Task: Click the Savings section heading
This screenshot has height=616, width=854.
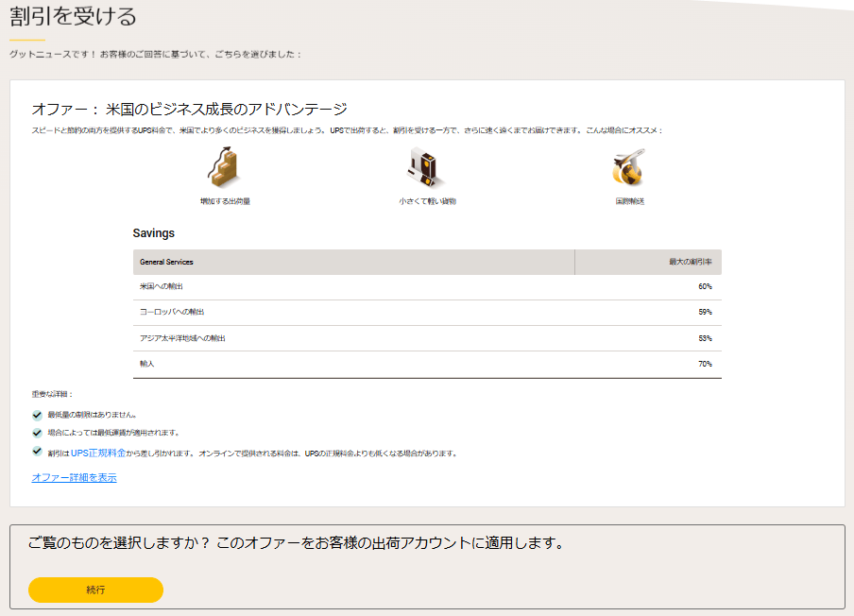Action: click(x=156, y=232)
